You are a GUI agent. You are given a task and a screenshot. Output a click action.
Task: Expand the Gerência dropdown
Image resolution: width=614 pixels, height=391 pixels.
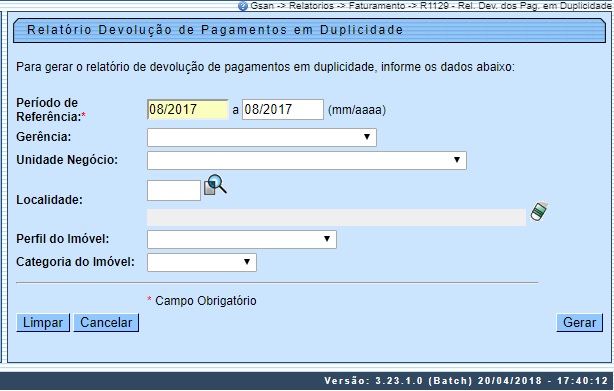[262, 137]
